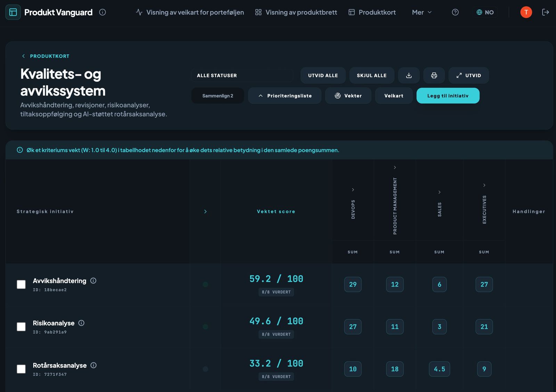The width and height of the screenshot is (556, 392).
Task: Open the Rotårsaksanalyse initiative name
Action: tap(60, 365)
